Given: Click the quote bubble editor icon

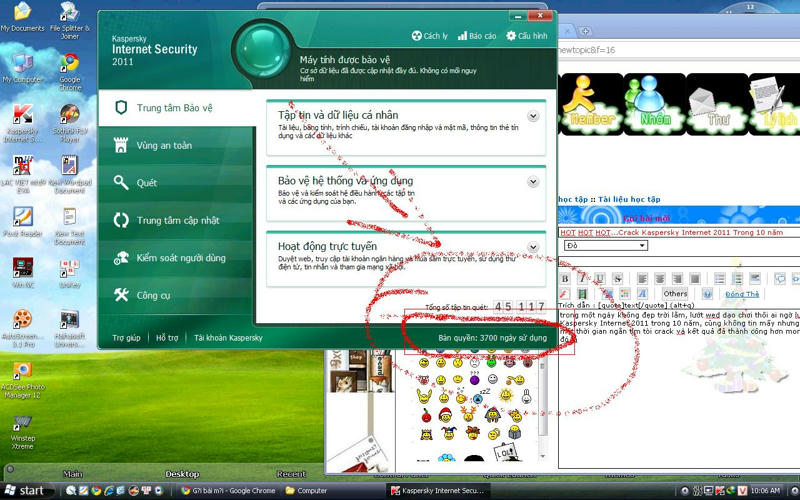Looking at the screenshot, I should [780, 279].
